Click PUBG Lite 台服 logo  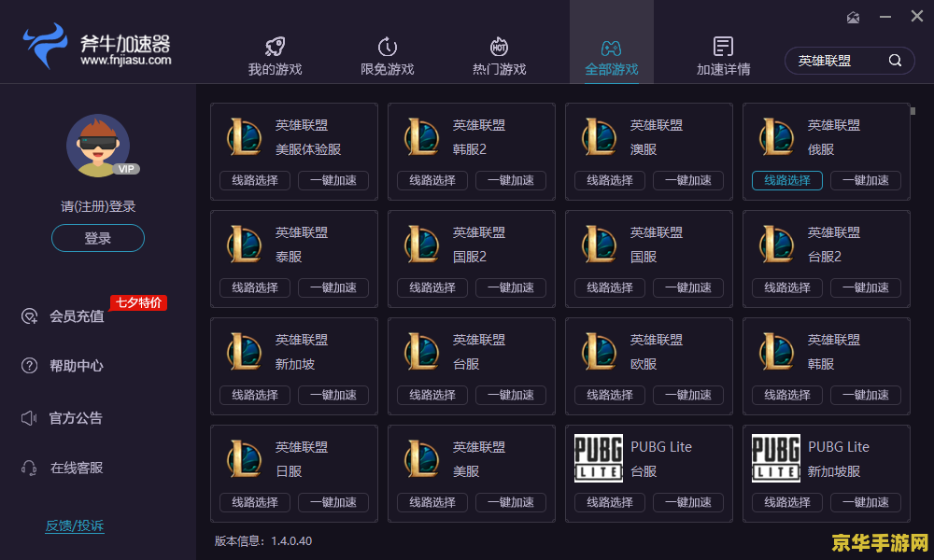[x=599, y=458]
